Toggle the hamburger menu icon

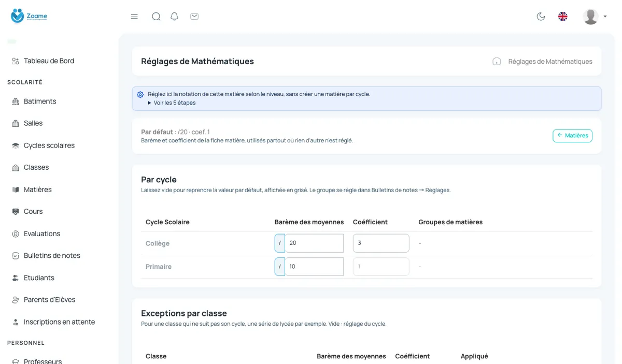point(134,17)
